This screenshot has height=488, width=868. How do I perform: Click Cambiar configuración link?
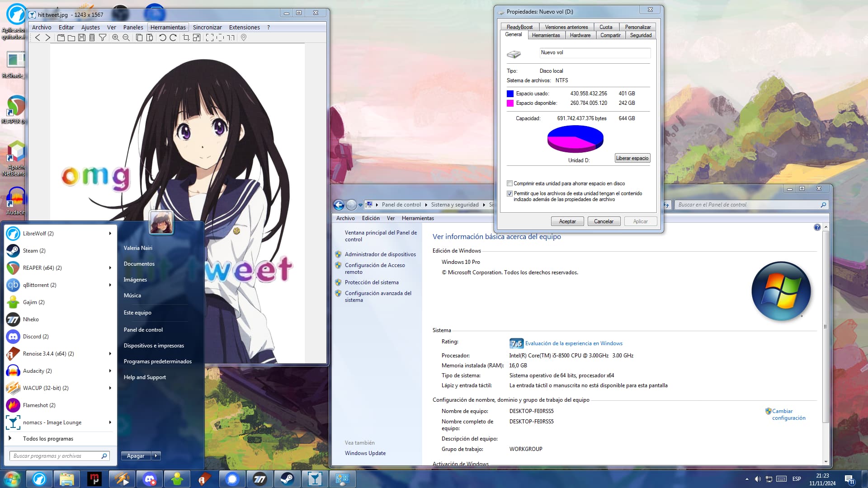point(788,414)
